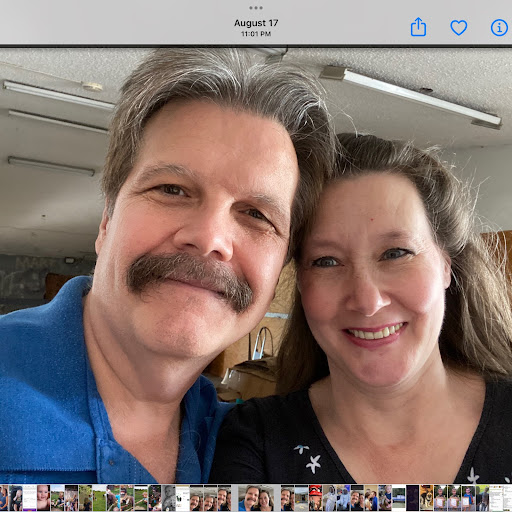Image resolution: width=512 pixels, height=512 pixels.
Task: Select the currently highlighted selfie thumbnail
Action: [256, 498]
